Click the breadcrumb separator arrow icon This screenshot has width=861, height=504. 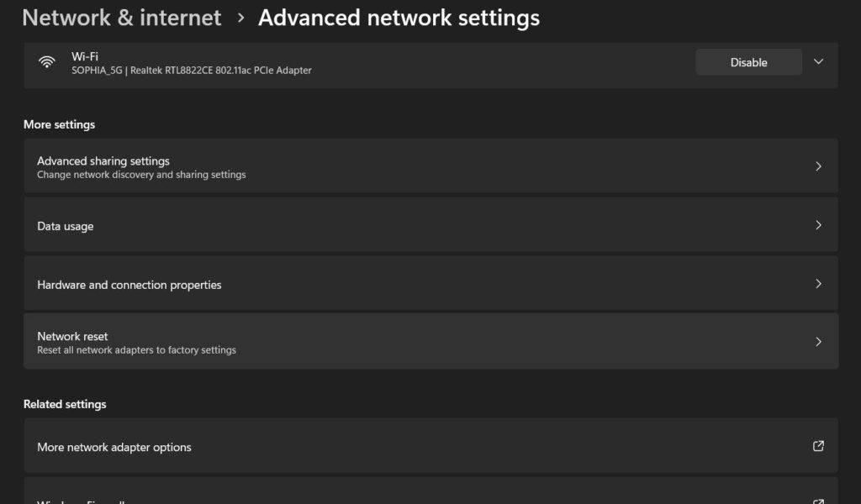coord(240,18)
